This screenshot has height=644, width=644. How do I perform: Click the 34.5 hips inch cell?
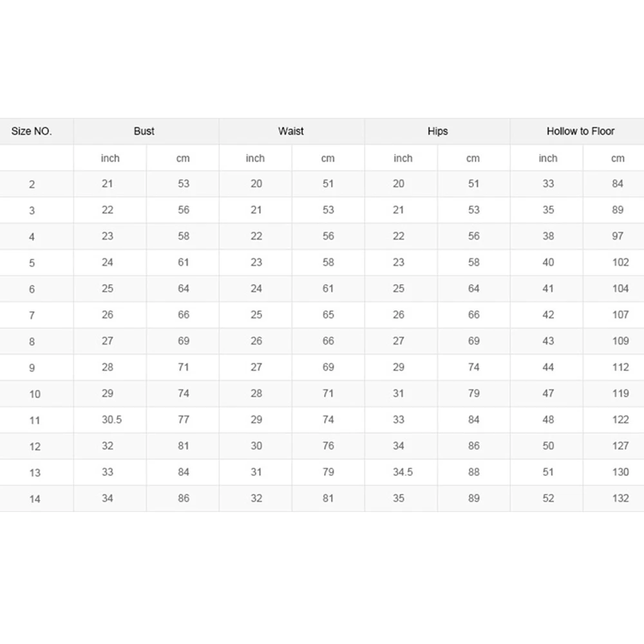point(403,472)
